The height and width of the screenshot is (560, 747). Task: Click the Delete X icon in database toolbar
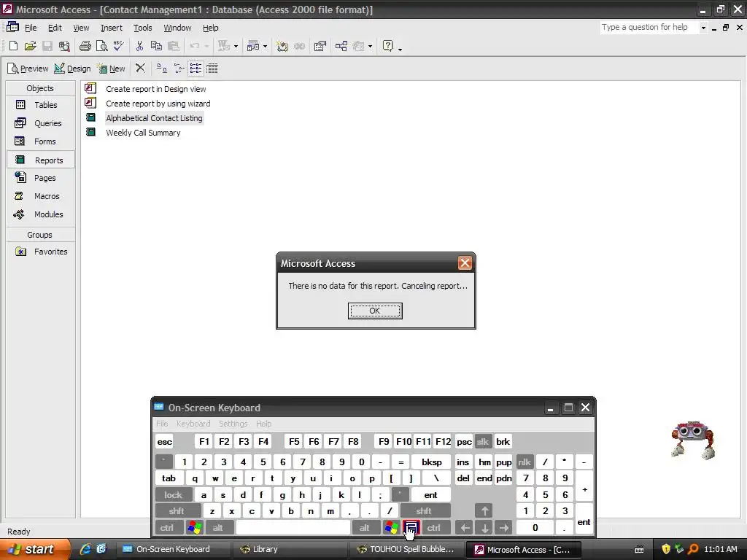point(140,68)
